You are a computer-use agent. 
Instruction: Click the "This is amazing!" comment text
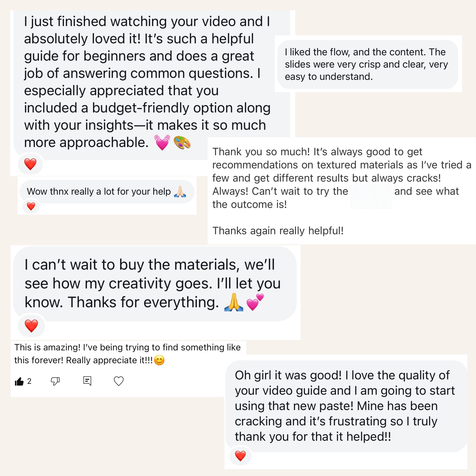[127, 354]
